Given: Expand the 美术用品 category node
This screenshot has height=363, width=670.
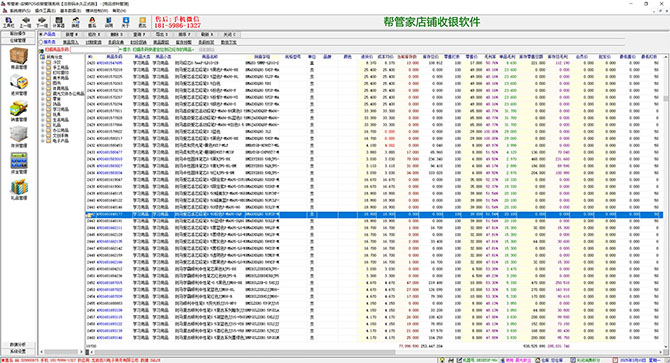Looking at the screenshot, I should (43, 78).
